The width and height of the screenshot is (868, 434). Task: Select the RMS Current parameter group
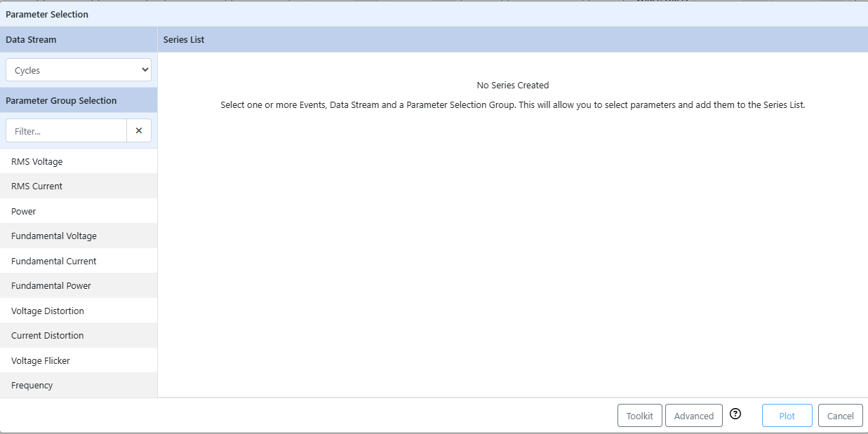79,186
